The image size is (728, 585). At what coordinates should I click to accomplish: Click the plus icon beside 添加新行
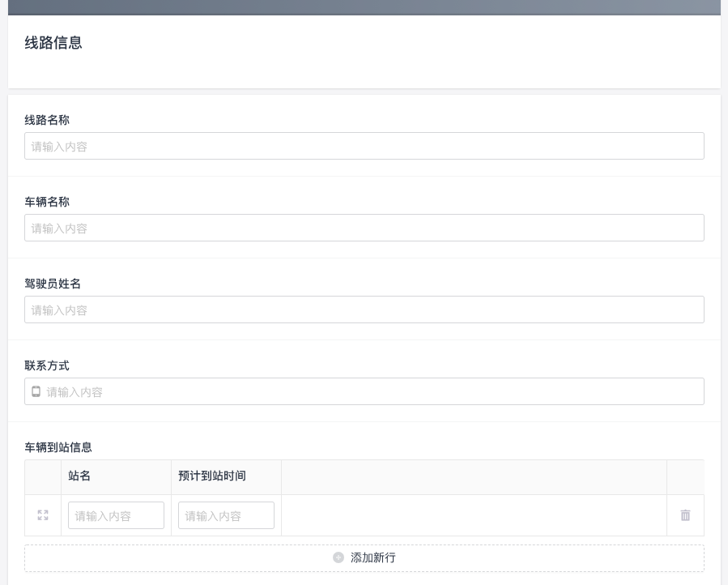click(x=338, y=557)
